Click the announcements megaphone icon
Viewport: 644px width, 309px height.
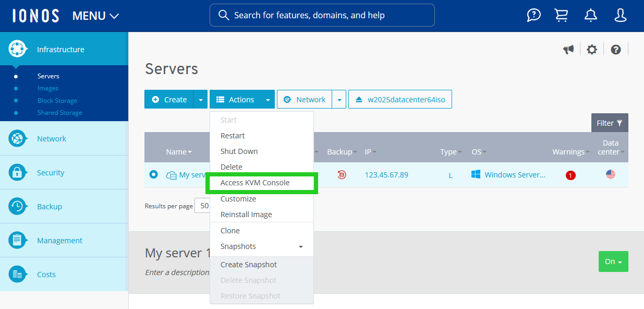(568, 49)
